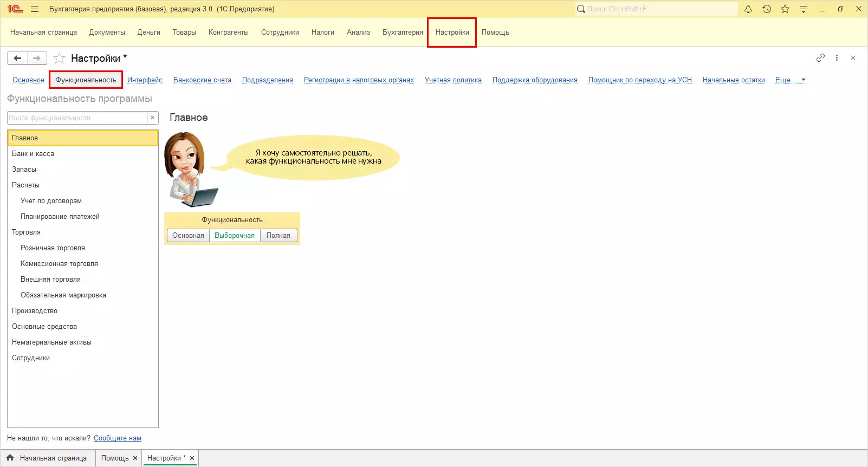The height and width of the screenshot is (467, 868).
Task: Open Помощник по переходу на УСН link
Action: (x=640, y=80)
